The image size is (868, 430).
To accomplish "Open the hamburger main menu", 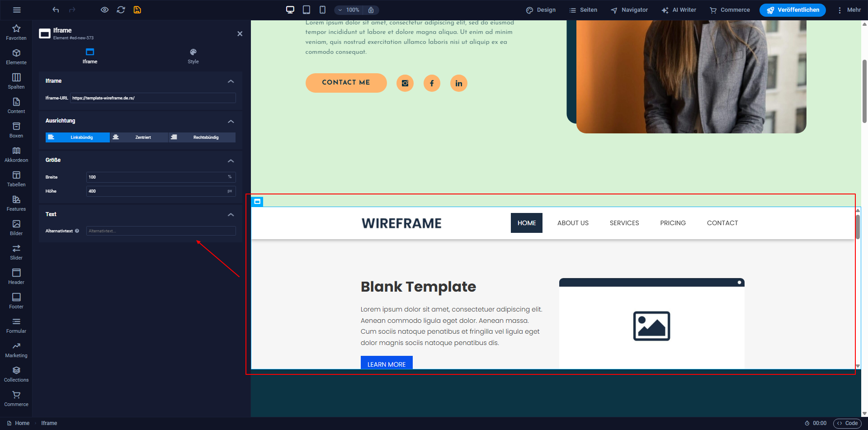I will click(x=17, y=10).
